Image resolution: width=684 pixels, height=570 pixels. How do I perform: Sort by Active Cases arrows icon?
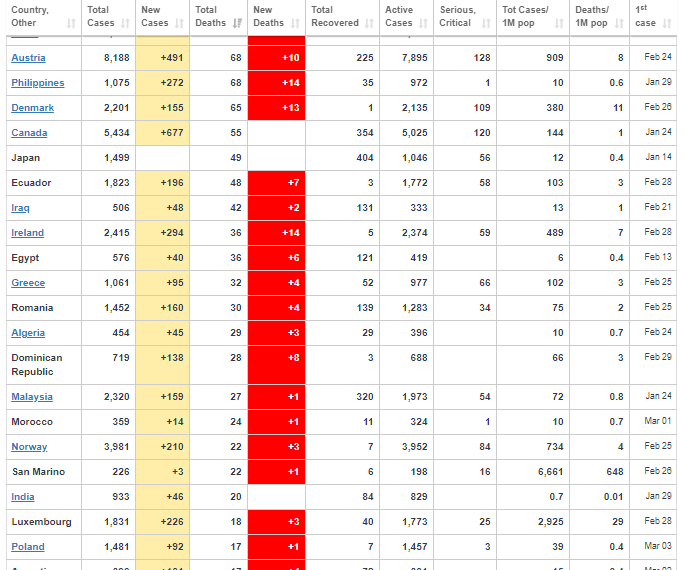coord(423,23)
